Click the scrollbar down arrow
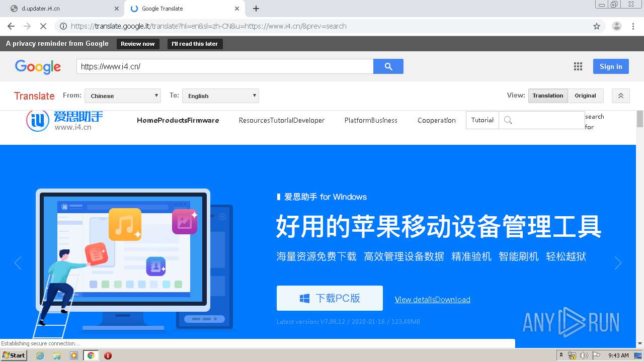This screenshot has width=644, height=362. [x=640, y=344]
